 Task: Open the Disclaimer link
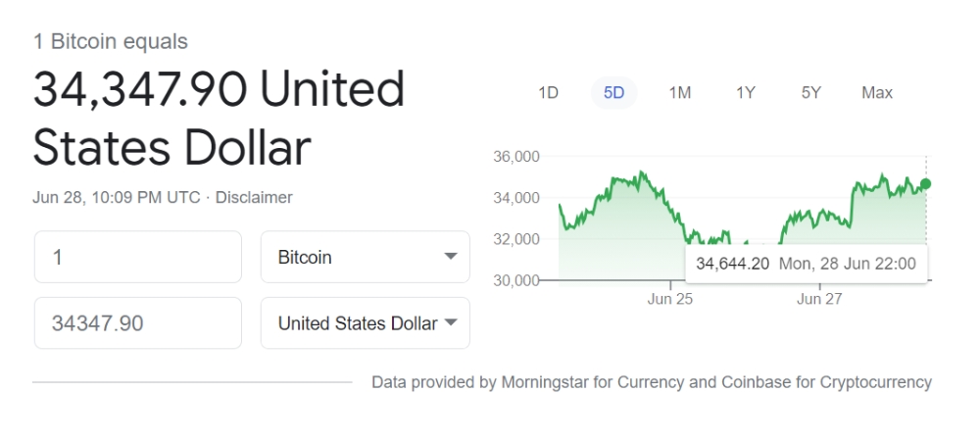[x=254, y=198]
